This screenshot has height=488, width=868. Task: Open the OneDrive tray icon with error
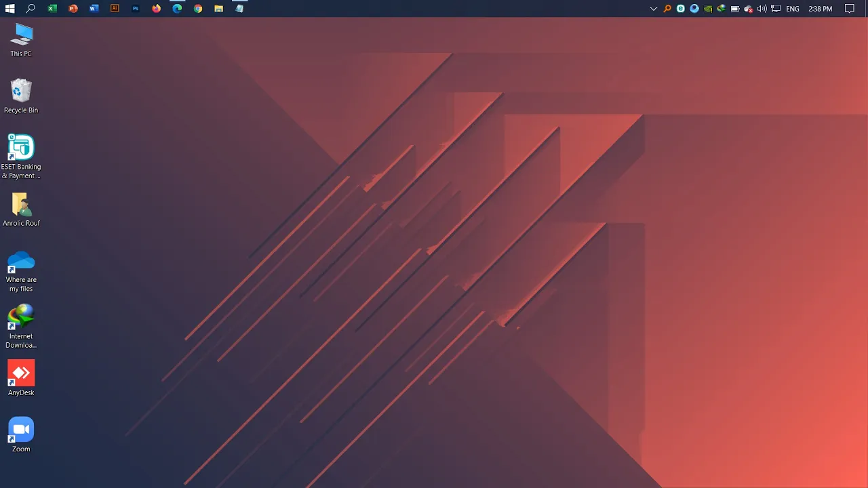(x=749, y=9)
